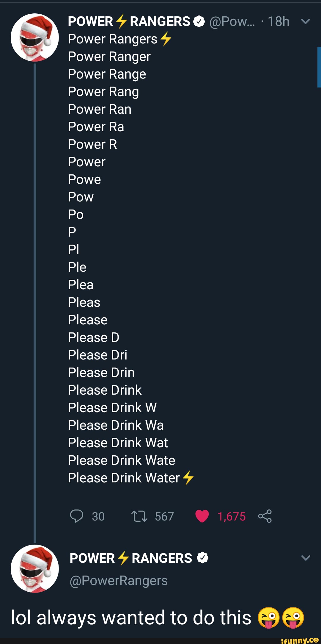Tap the share icon beside the likes
Image resolution: width=321 pixels, height=644 pixels.
click(265, 516)
